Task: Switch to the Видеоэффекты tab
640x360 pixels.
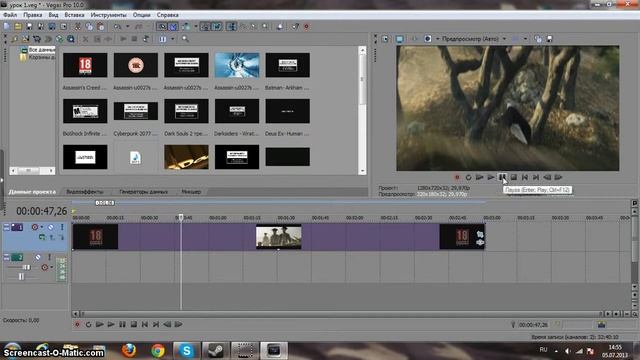Action: click(x=85, y=192)
